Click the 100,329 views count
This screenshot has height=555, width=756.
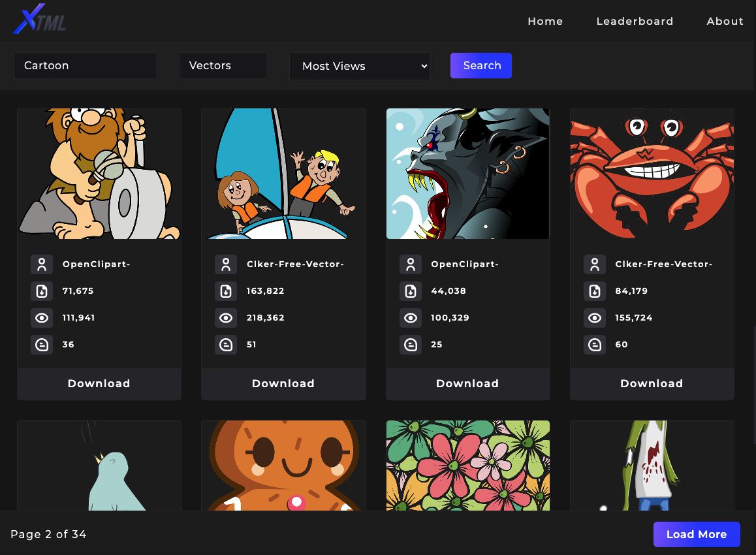point(450,318)
